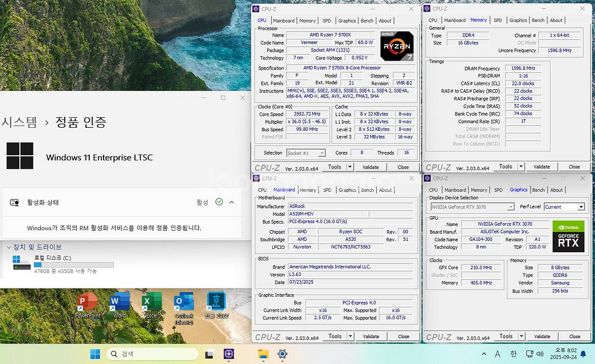Click Validate in the Motherboard CPU-Z window
Image resolution: width=595 pixels, height=364 pixels.
click(x=371, y=336)
